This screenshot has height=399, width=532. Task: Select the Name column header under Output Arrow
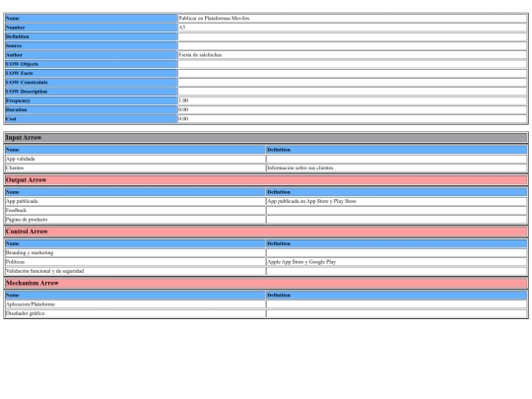point(135,192)
